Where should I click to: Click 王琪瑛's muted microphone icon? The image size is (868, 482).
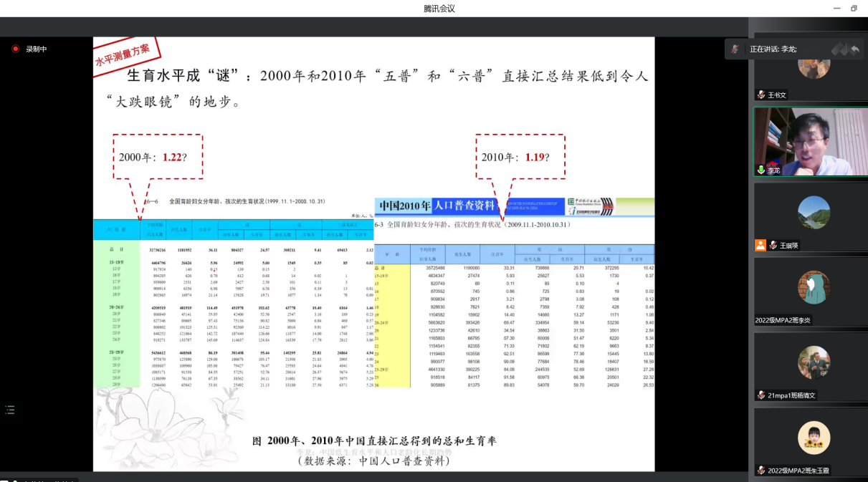pyautogui.click(x=773, y=245)
